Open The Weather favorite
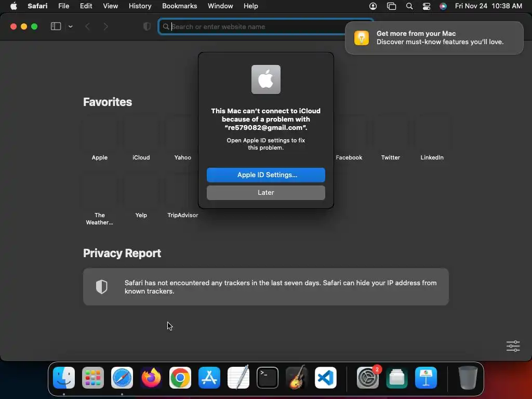The height and width of the screenshot is (399, 532). [99, 200]
